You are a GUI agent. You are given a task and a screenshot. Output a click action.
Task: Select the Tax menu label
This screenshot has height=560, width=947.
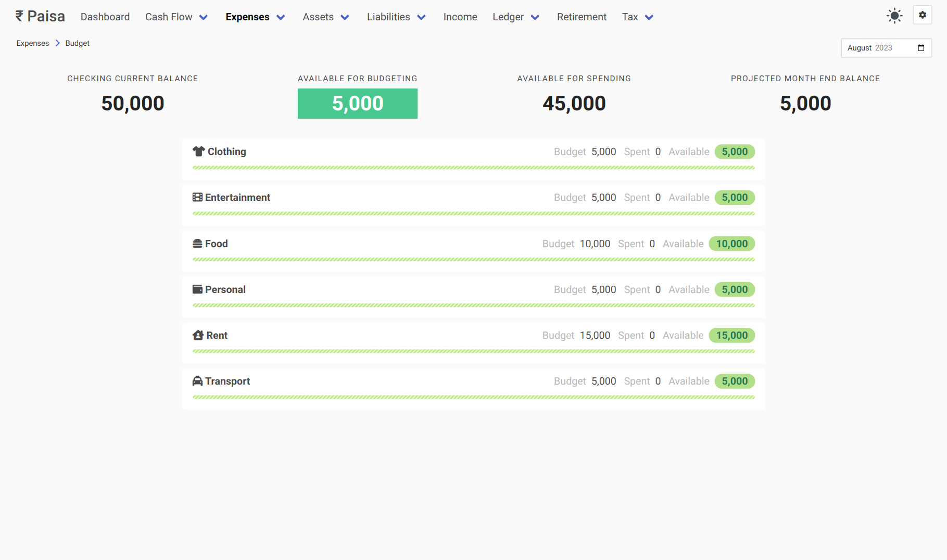630,17
